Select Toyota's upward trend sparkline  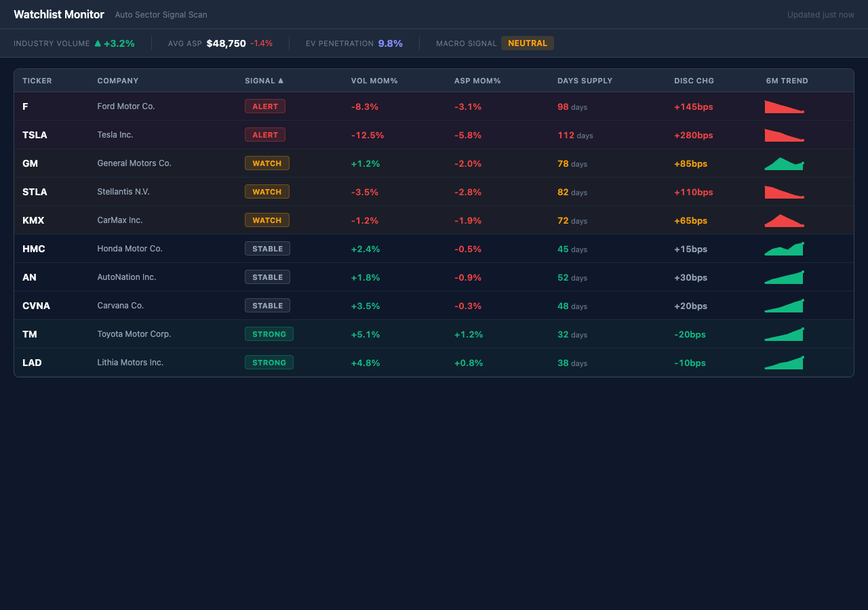point(785,334)
